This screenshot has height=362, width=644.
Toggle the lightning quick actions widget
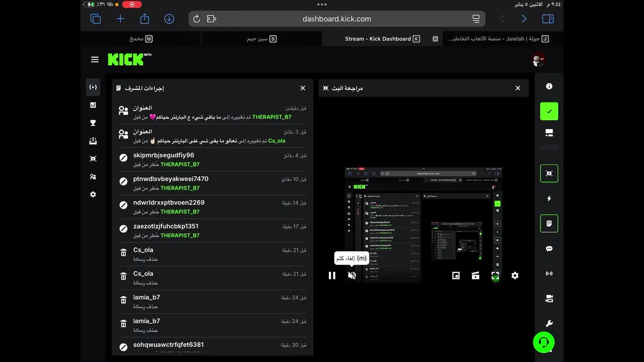point(549,199)
